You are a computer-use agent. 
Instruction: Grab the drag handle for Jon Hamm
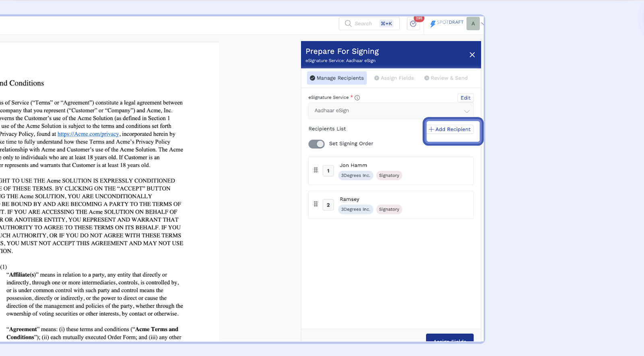(x=316, y=170)
